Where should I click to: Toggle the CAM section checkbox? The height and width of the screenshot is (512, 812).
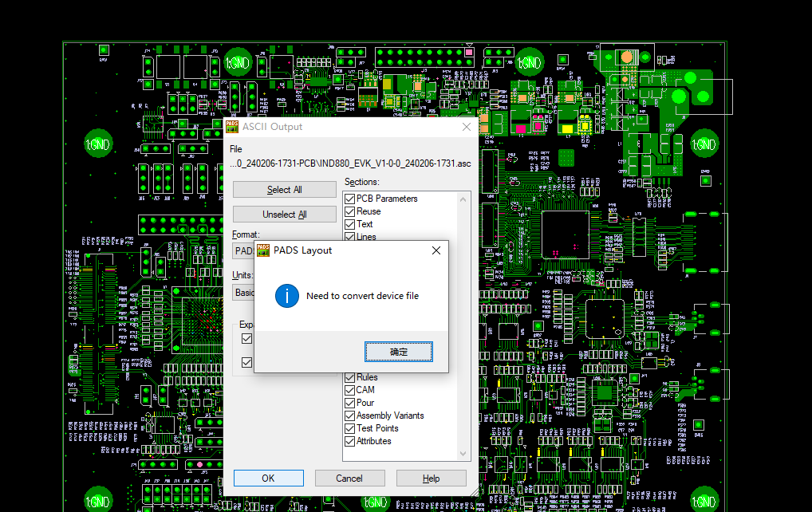349,390
